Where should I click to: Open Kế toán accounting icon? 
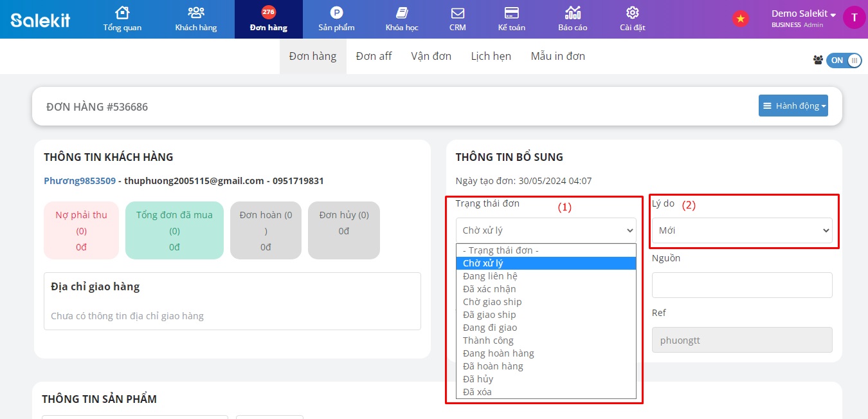[x=512, y=13]
